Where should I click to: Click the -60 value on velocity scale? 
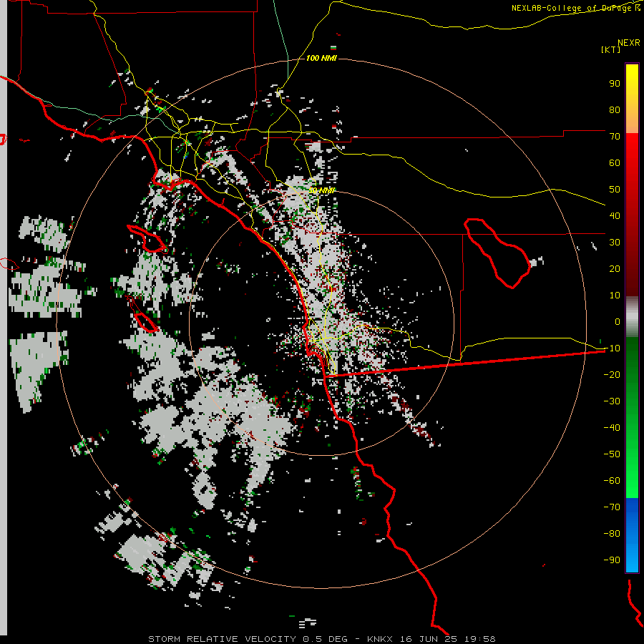[612, 481]
